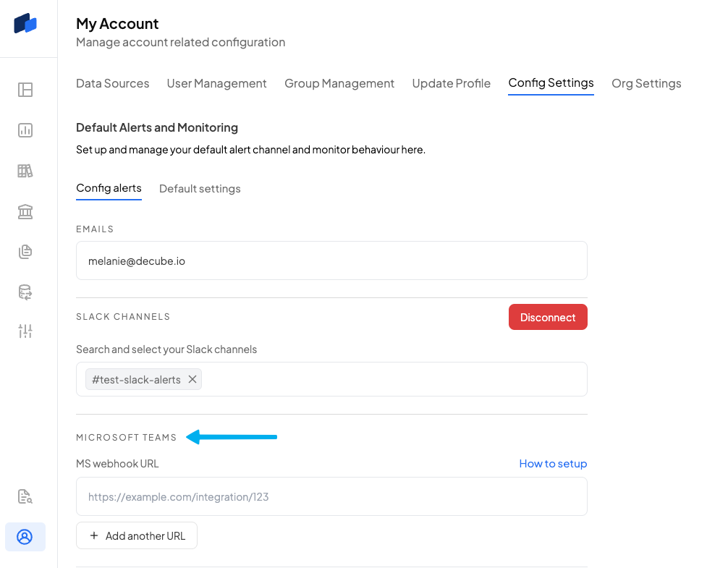The width and height of the screenshot is (728, 568).
Task: Open the bank building governance icon
Action: pyautogui.click(x=25, y=211)
